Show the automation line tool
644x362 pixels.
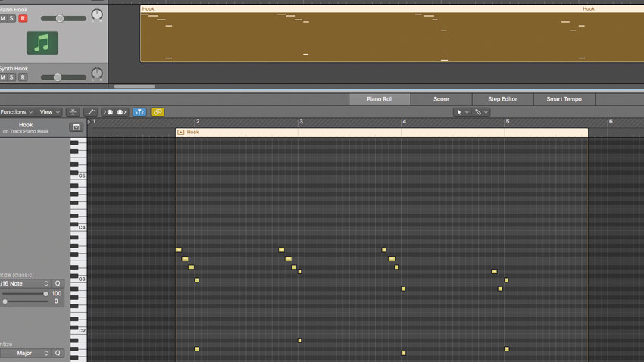[x=90, y=112]
